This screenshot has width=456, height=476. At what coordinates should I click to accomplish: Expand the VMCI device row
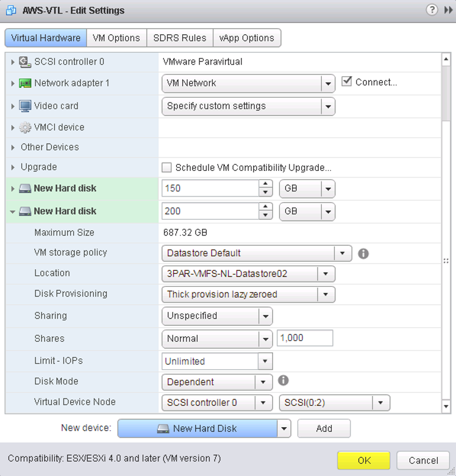click(12, 128)
